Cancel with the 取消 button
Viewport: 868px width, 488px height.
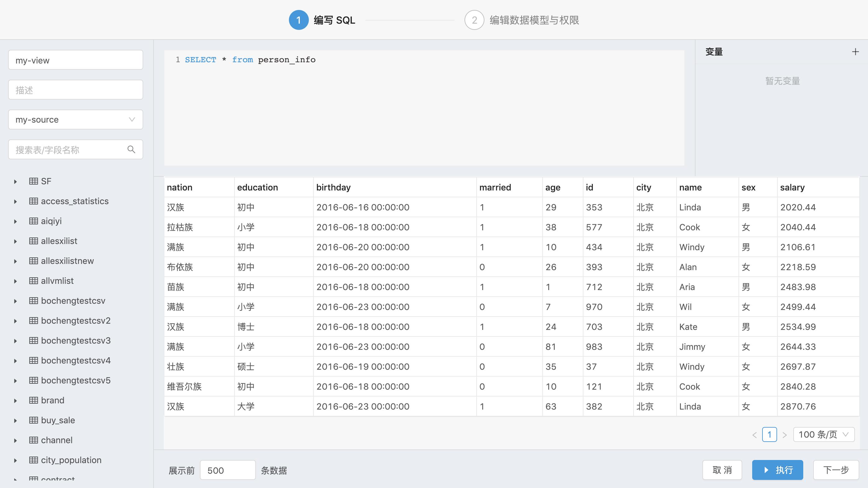[722, 469]
